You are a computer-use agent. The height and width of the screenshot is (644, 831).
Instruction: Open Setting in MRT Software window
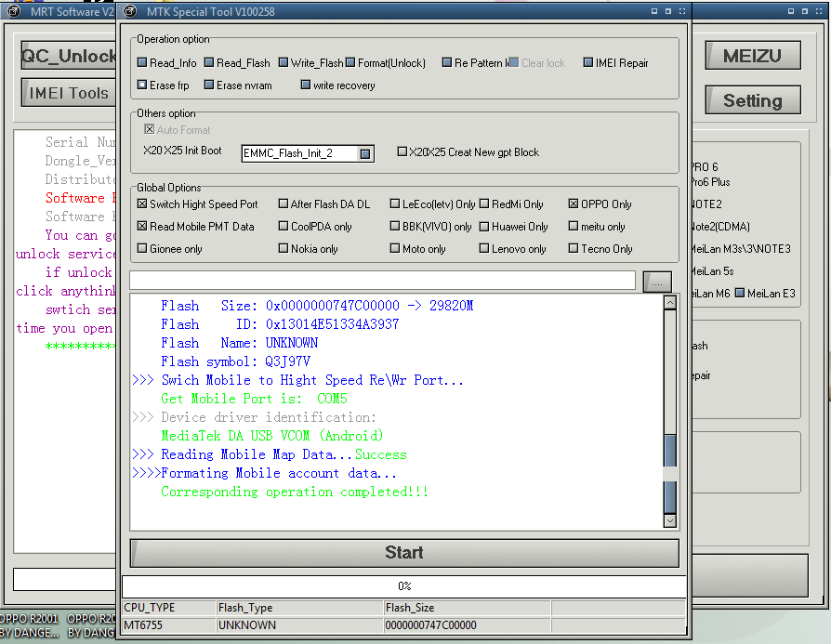753,100
